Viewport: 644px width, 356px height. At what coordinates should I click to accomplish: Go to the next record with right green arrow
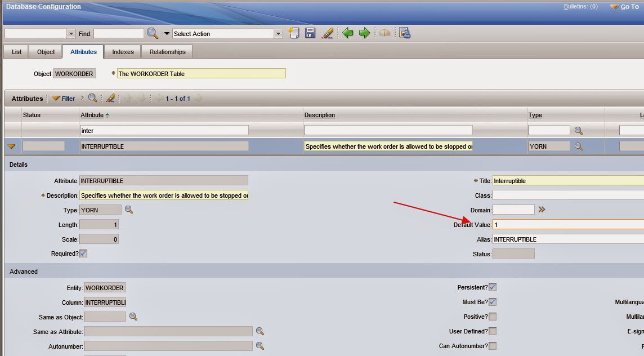pyautogui.click(x=364, y=33)
